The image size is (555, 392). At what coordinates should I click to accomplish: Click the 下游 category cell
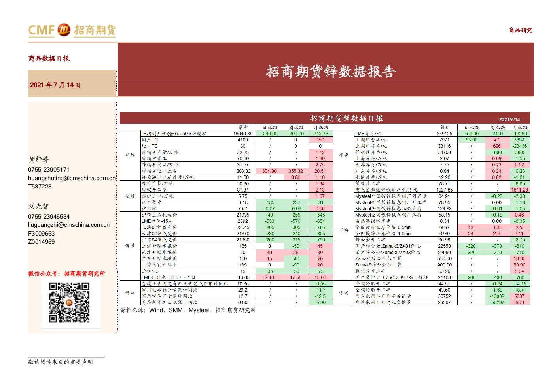click(x=343, y=230)
